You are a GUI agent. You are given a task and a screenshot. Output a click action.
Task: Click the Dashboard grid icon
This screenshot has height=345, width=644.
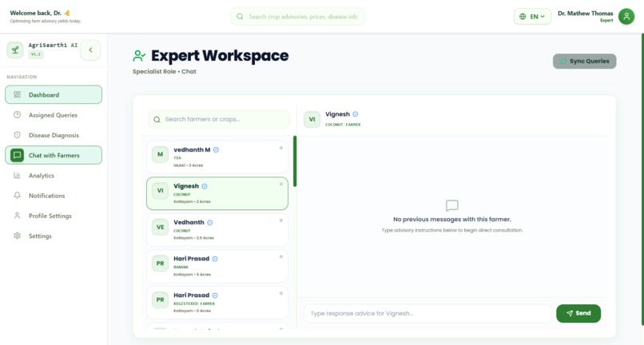[18, 94]
